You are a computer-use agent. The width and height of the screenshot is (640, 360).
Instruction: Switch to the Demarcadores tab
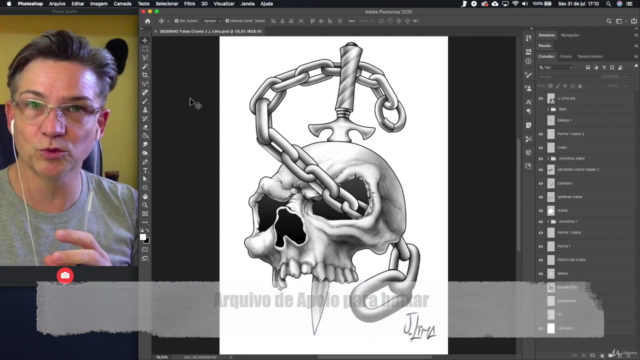click(x=590, y=56)
